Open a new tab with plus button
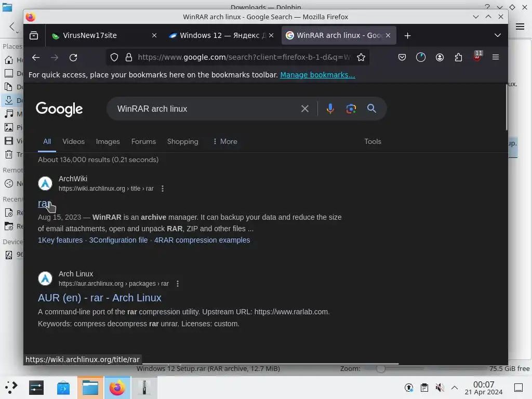Screen dimensions: 532x399 click(407, 36)
